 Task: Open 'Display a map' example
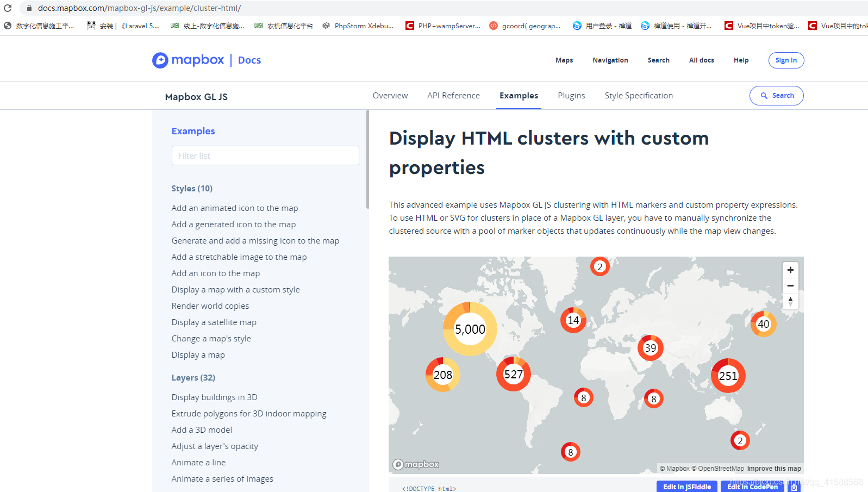click(x=198, y=354)
